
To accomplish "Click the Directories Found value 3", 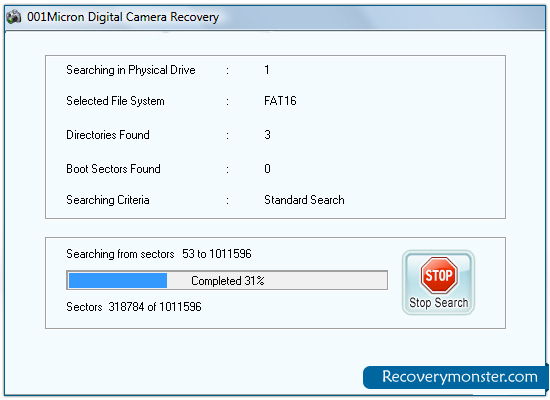I will coord(267,135).
